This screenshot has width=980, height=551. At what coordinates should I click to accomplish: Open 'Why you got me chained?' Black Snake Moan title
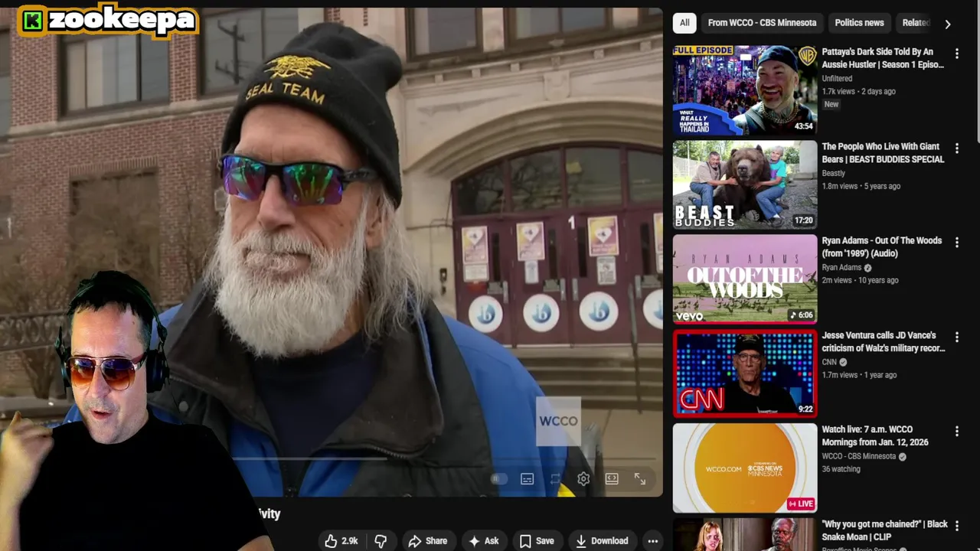[x=884, y=530]
